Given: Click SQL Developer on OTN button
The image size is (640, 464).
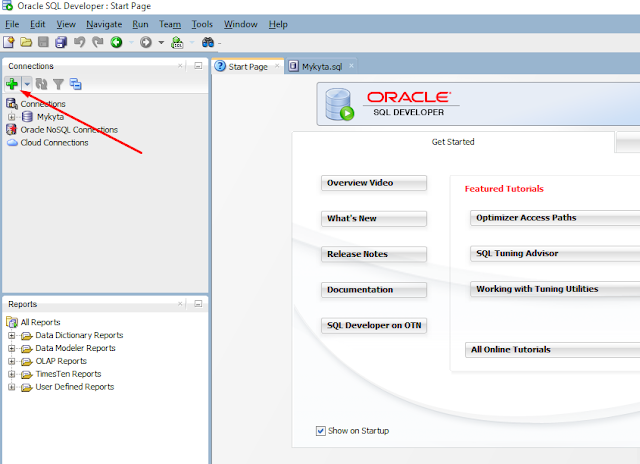Looking at the screenshot, I should (x=373, y=325).
